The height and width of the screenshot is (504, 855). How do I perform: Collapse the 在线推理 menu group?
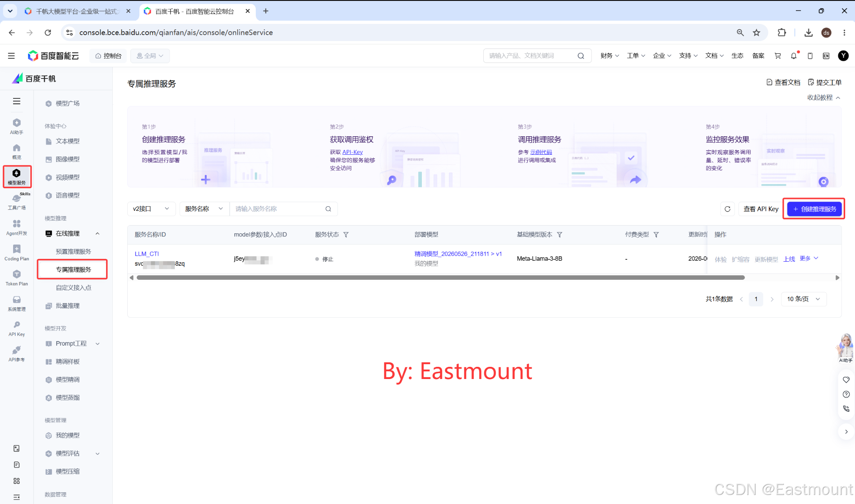97,233
